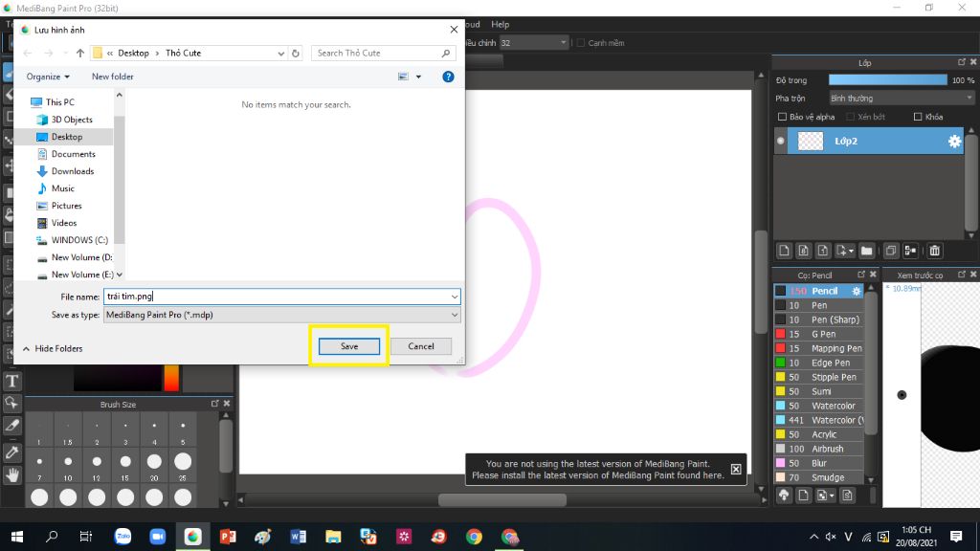Open help in the save dialog
The height and width of the screenshot is (551, 980).
pos(448,77)
